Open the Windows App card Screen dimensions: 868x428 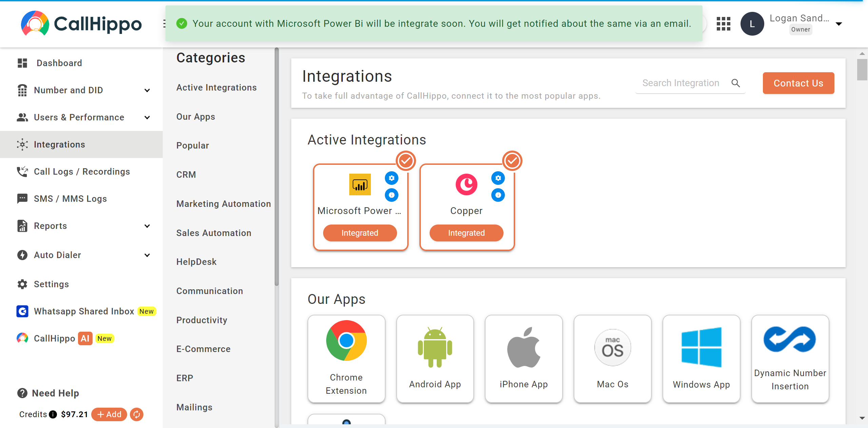pos(701,359)
